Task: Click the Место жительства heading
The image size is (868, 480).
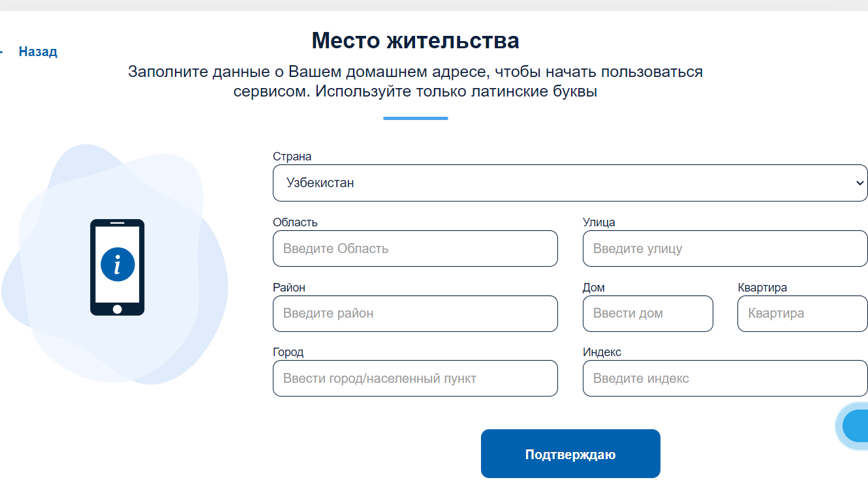Action: click(x=416, y=40)
